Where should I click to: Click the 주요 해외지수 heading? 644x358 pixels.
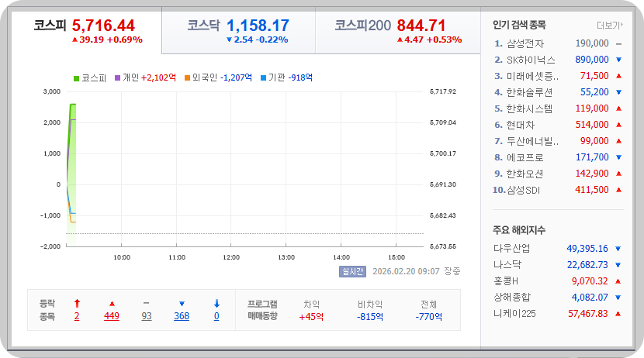[x=519, y=230]
